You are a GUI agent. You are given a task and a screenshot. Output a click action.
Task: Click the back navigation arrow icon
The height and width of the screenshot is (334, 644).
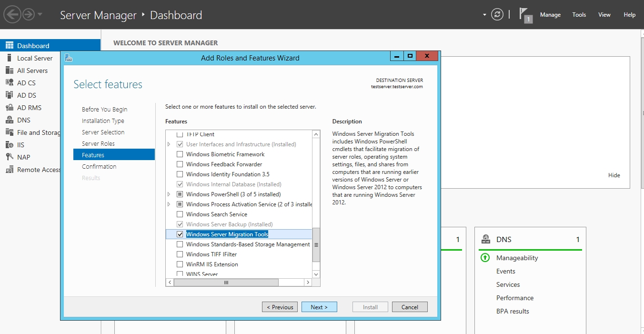(x=12, y=15)
